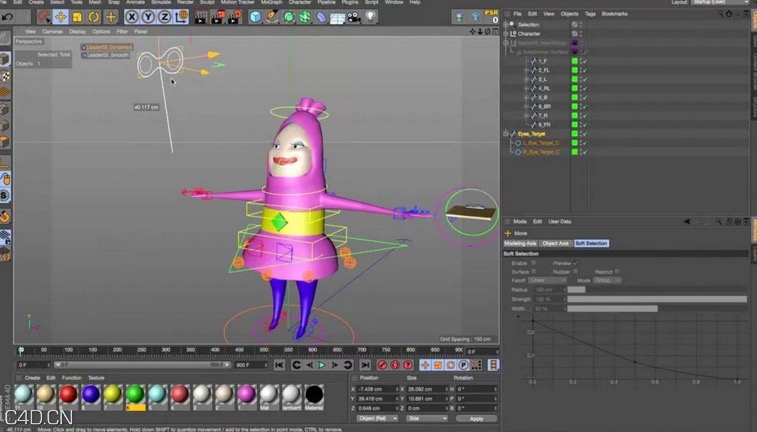Viewport: 757px width, 432px height.
Task: Play animation forwards
Action: [x=322, y=365]
